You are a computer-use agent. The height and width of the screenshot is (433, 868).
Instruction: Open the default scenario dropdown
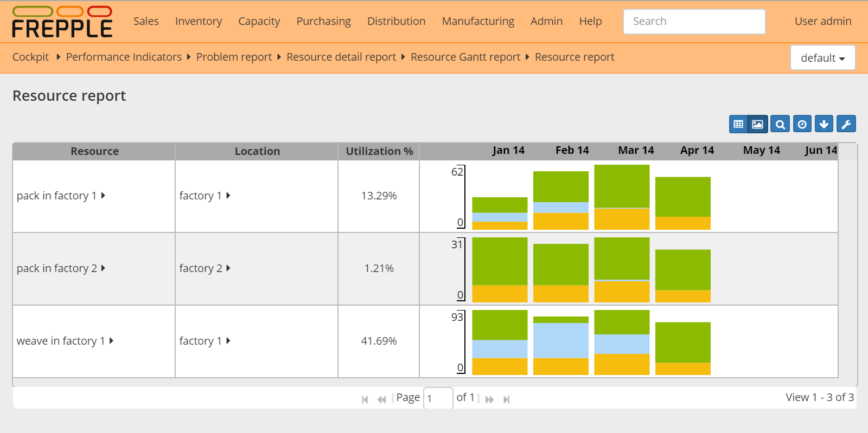[822, 58]
